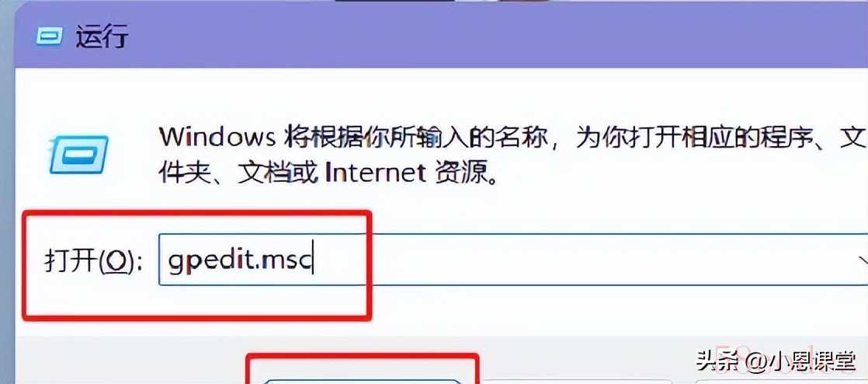Click the 头条@小恩课堂 watermark text
Screen dimensions: 868x384
776,361
